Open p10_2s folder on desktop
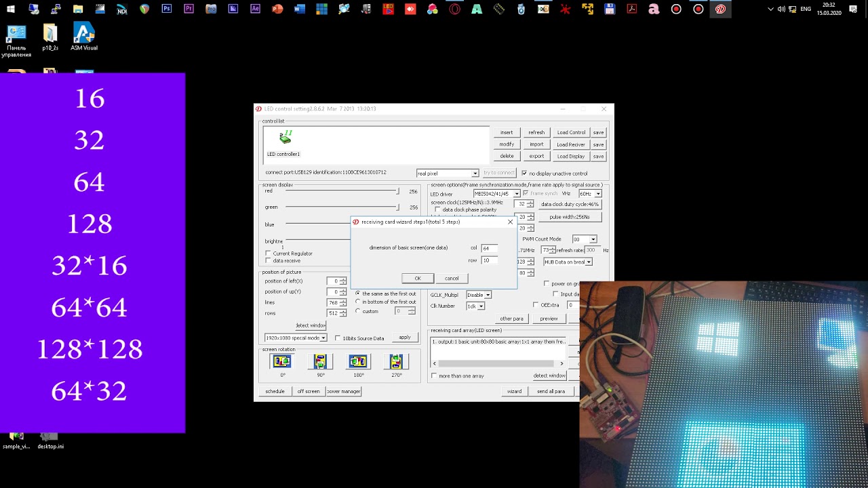This screenshot has height=488, width=868. [x=50, y=37]
